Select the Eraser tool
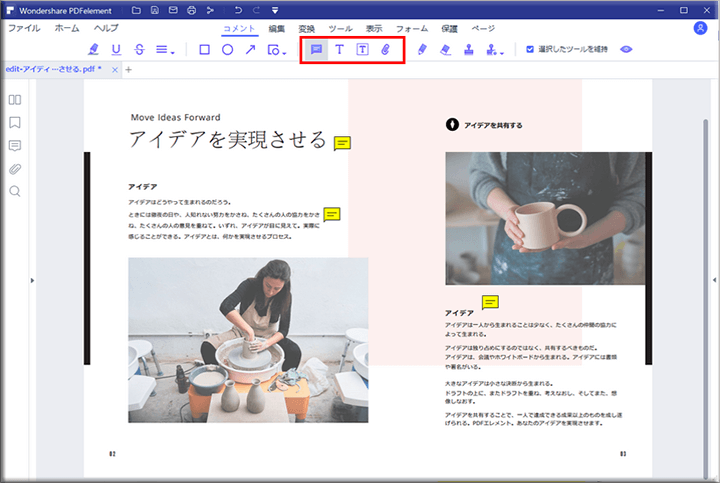The height and width of the screenshot is (483, 720). click(x=445, y=49)
